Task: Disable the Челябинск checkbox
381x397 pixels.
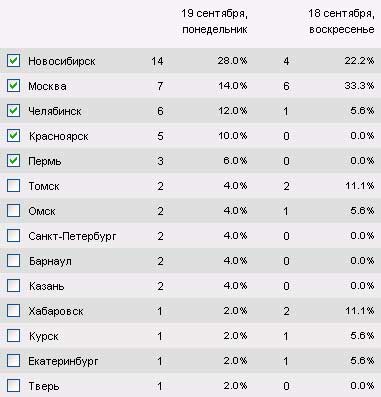Action: (13, 111)
